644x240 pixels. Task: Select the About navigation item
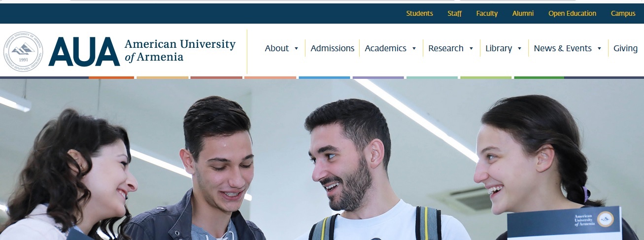pos(277,48)
